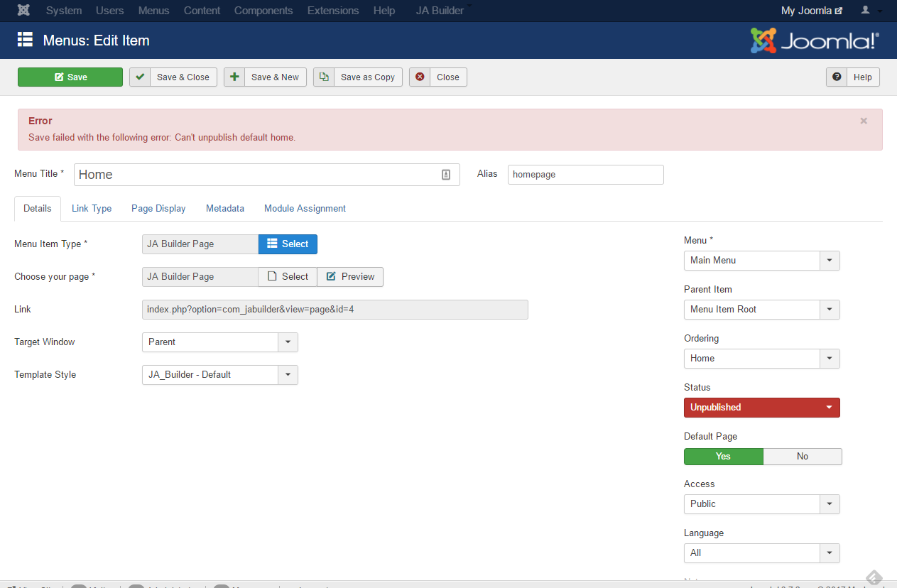
Task: Open the red Status dropdown
Action: point(762,407)
